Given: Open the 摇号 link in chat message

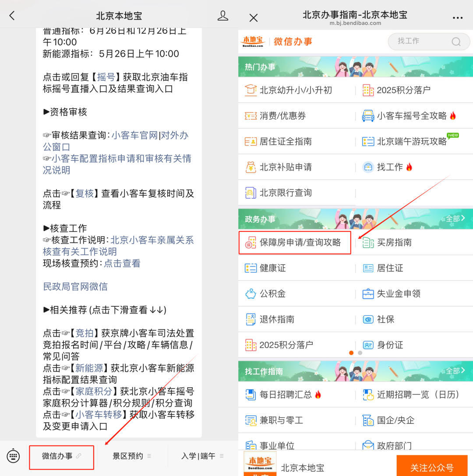Looking at the screenshot, I should pos(106,77).
